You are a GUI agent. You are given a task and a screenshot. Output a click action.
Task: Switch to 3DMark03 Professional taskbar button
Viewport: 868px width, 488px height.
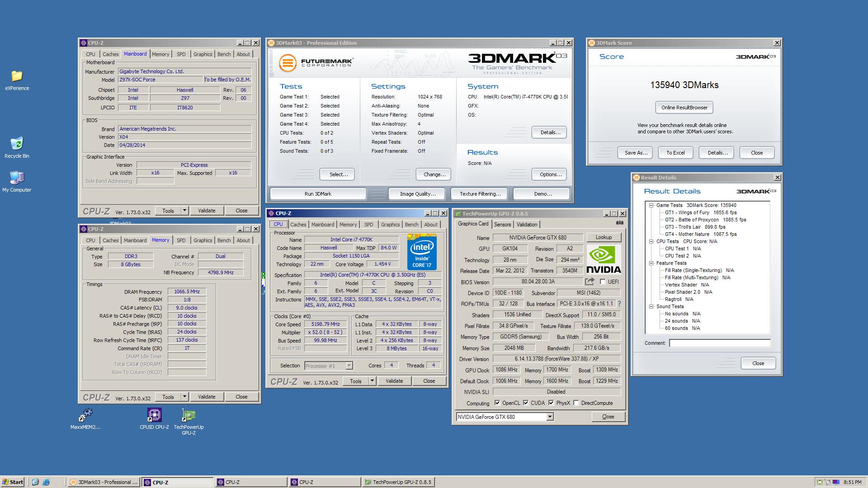pyautogui.click(x=104, y=482)
